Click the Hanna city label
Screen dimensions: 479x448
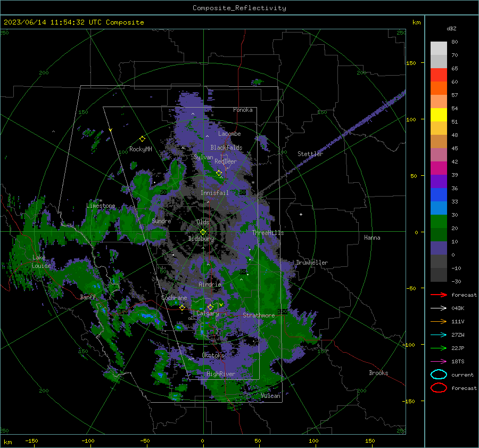coord(372,238)
